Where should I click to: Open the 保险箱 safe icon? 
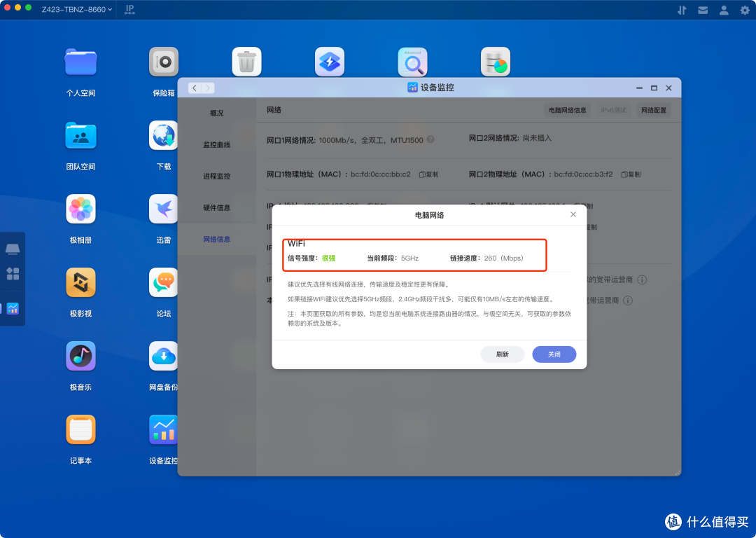[163, 62]
